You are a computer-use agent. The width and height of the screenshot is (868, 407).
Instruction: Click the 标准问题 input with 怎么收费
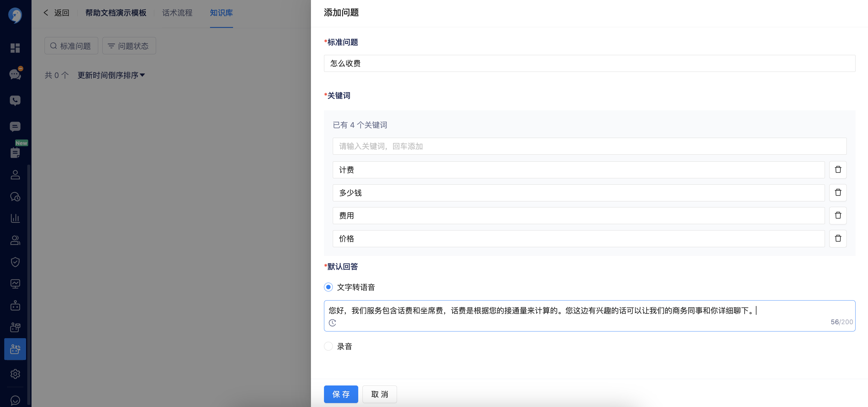coord(590,63)
